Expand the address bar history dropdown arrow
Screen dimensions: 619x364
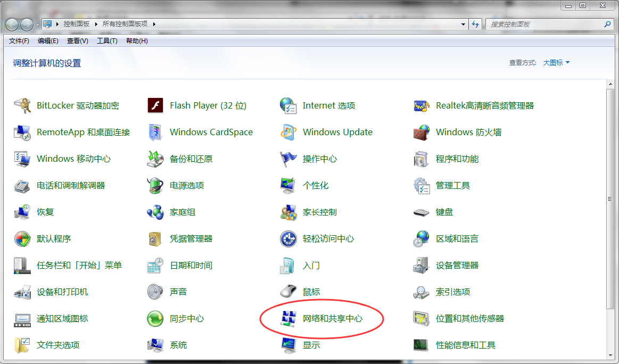pos(463,24)
